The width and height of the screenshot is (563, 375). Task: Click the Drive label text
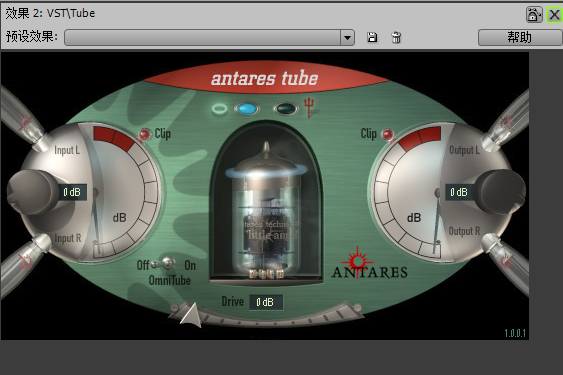click(x=233, y=301)
